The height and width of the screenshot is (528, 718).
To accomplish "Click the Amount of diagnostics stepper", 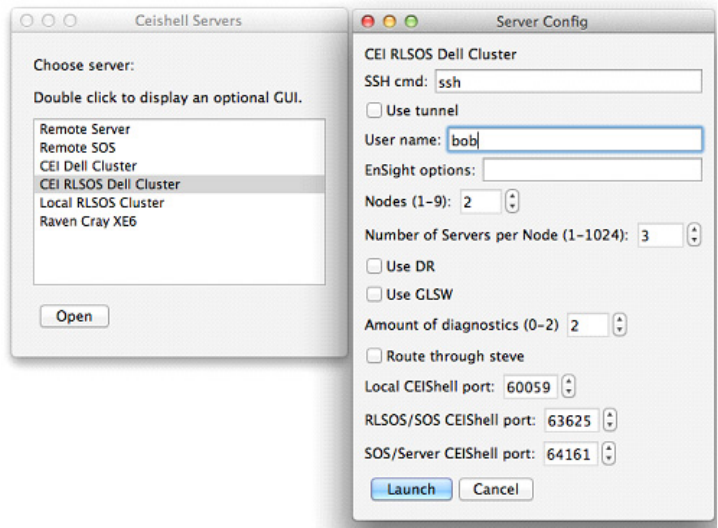I will point(619,325).
